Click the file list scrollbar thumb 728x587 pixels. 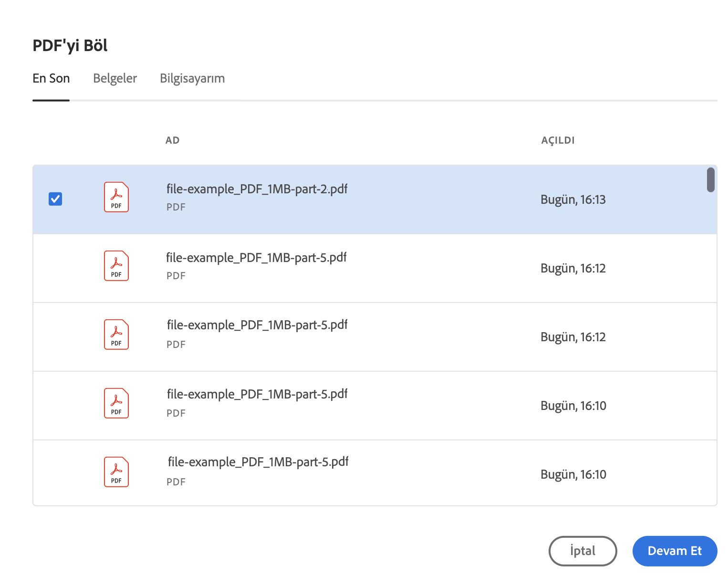[x=710, y=180]
